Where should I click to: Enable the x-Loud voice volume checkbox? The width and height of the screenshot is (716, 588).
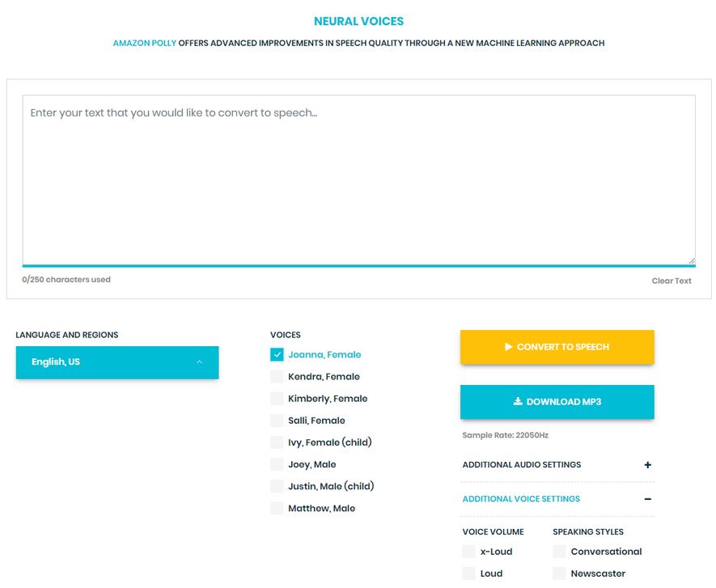469,552
